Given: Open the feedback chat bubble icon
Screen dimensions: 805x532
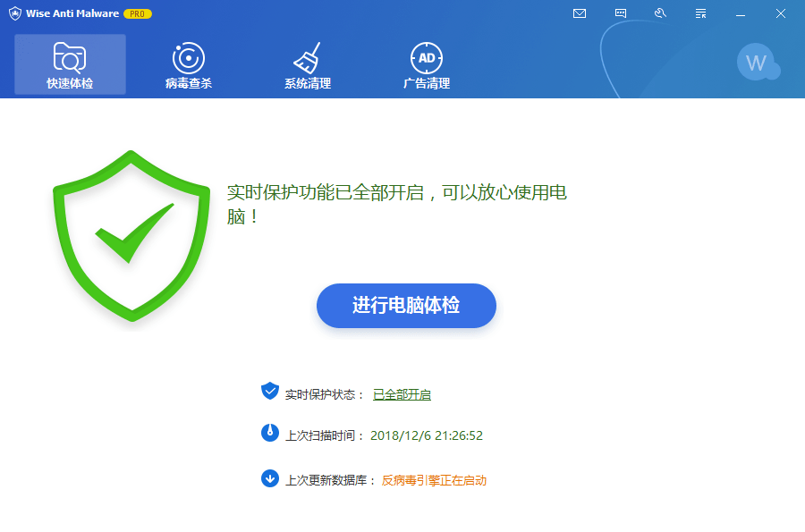Looking at the screenshot, I should click(x=621, y=13).
